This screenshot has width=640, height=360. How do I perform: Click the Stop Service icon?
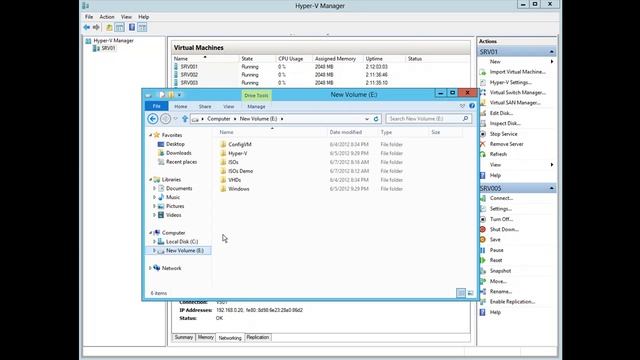[x=483, y=134]
